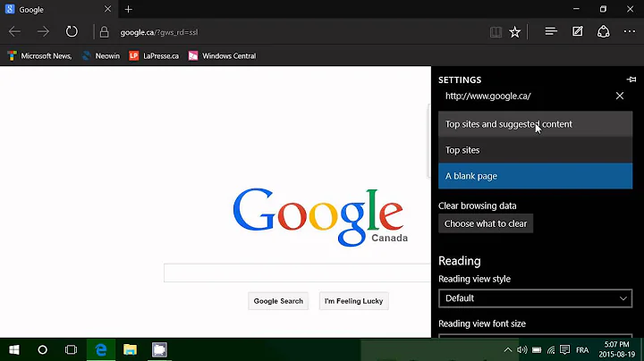
Task: Open the Hub (favorites, history) icon
Action: point(551,31)
